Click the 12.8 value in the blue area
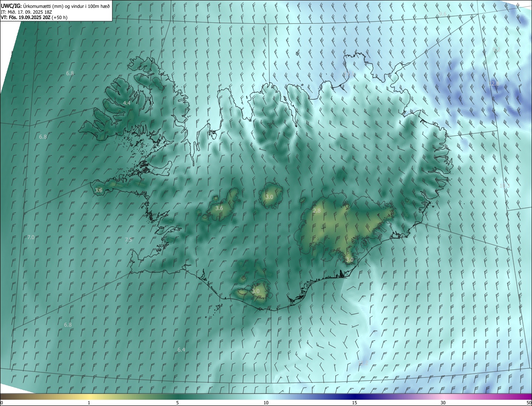Image resolution: width=532 pixels, height=406 pixels. (494, 84)
